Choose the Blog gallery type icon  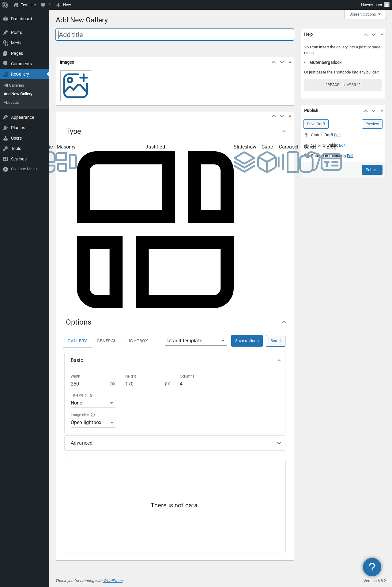click(x=331, y=162)
